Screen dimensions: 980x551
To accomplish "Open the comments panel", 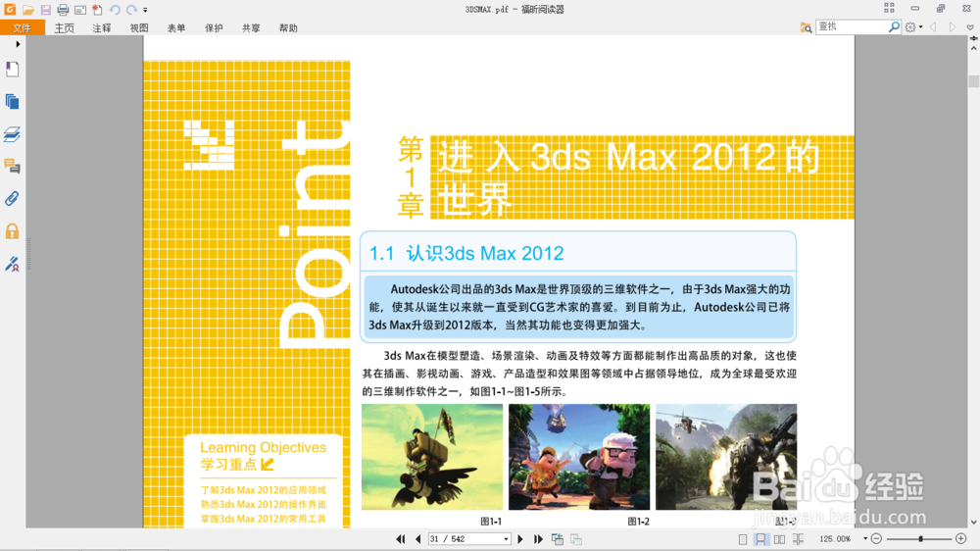I will [12, 167].
